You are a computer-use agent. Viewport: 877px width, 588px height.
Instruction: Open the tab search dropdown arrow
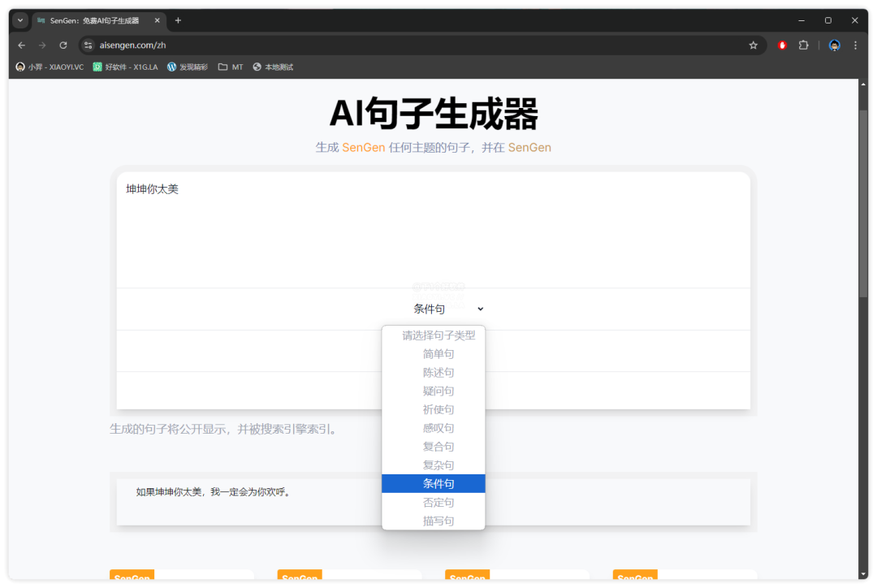click(20, 20)
